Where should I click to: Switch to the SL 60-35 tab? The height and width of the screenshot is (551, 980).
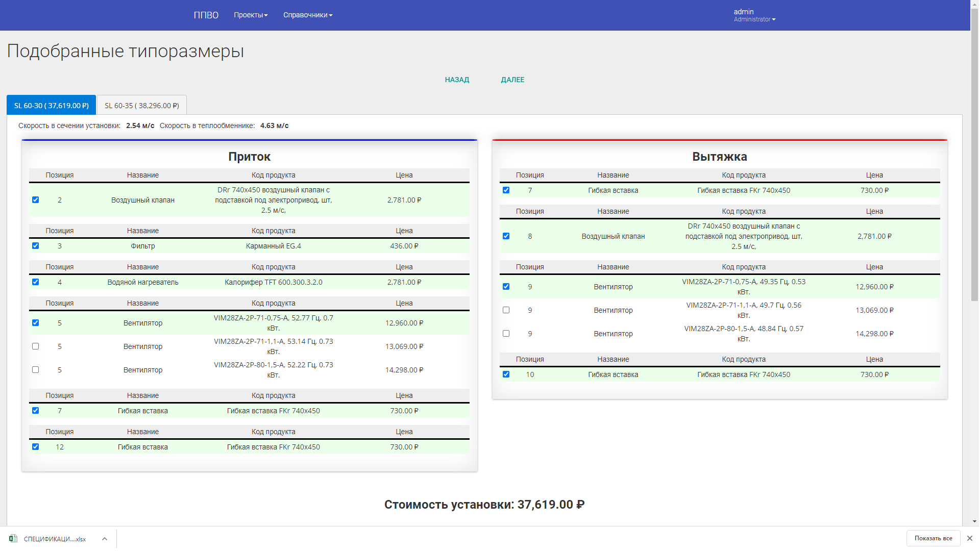click(142, 106)
